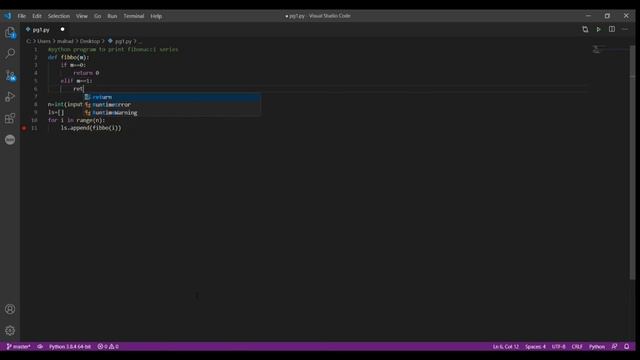Choose the return suggestion in autocomplete
The width and height of the screenshot is (640, 360).
tap(172, 97)
